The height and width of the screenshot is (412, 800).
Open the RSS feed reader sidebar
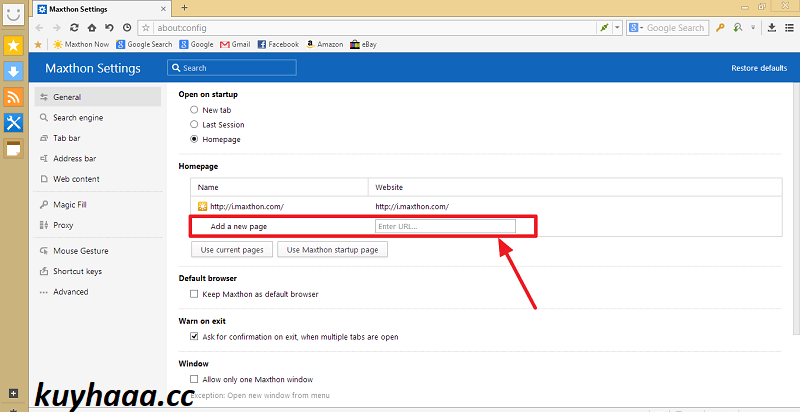pyautogui.click(x=13, y=97)
